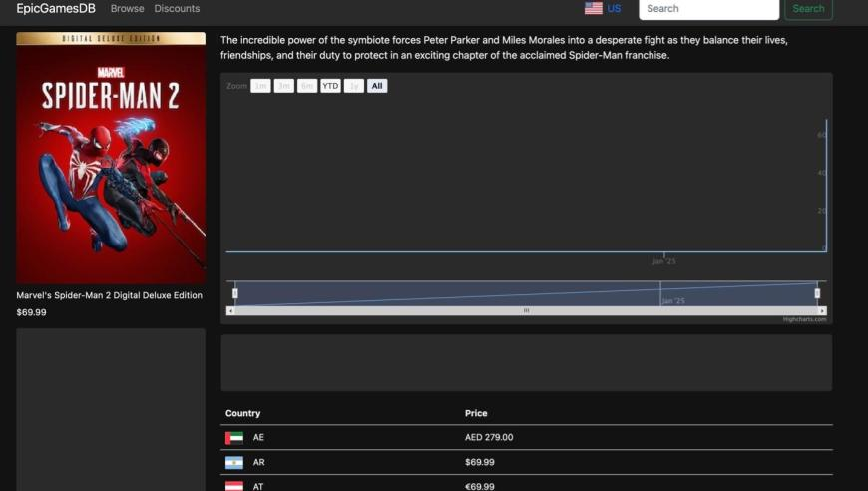Click the AE flag icon

(x=234, y=438)
